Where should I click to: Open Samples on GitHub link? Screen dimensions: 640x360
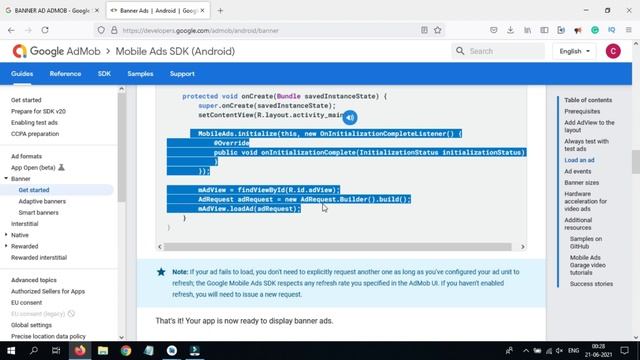[x=586, y=242]
